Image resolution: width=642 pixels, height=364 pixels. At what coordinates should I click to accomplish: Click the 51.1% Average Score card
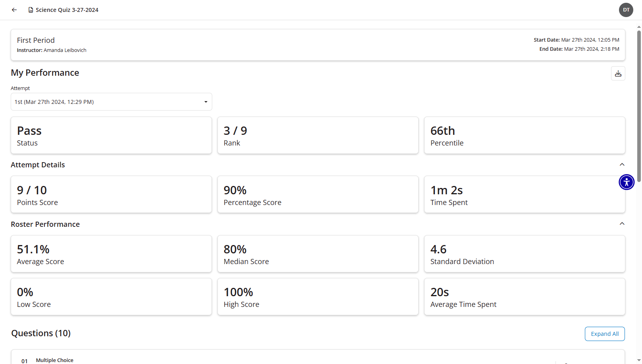click(x=111, y=254)
